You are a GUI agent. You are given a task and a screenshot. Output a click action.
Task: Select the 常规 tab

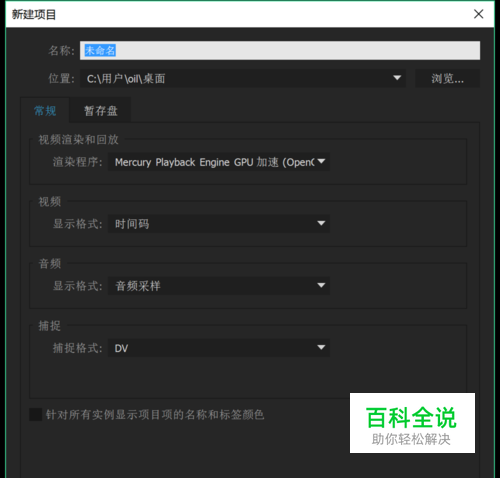point(45,111)
